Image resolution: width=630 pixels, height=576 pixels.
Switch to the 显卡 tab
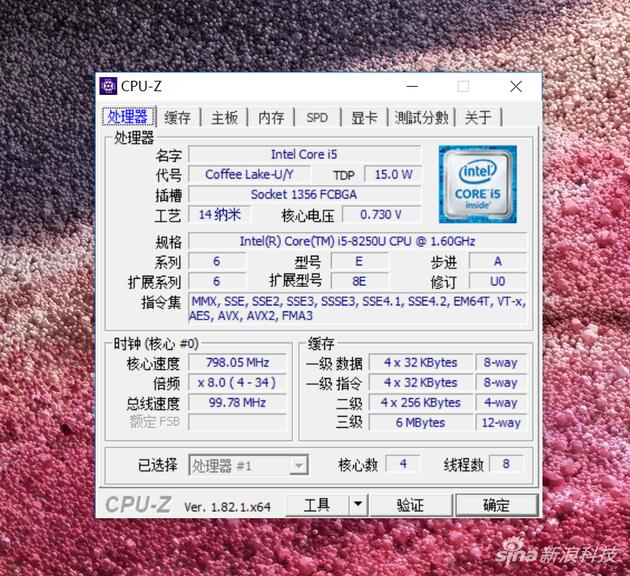coord(364,117)
